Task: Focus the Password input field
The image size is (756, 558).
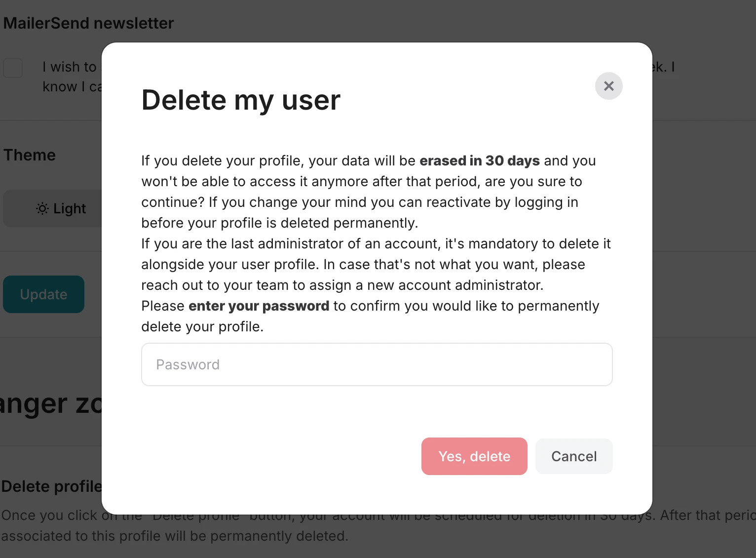Action: pos(377,364)
